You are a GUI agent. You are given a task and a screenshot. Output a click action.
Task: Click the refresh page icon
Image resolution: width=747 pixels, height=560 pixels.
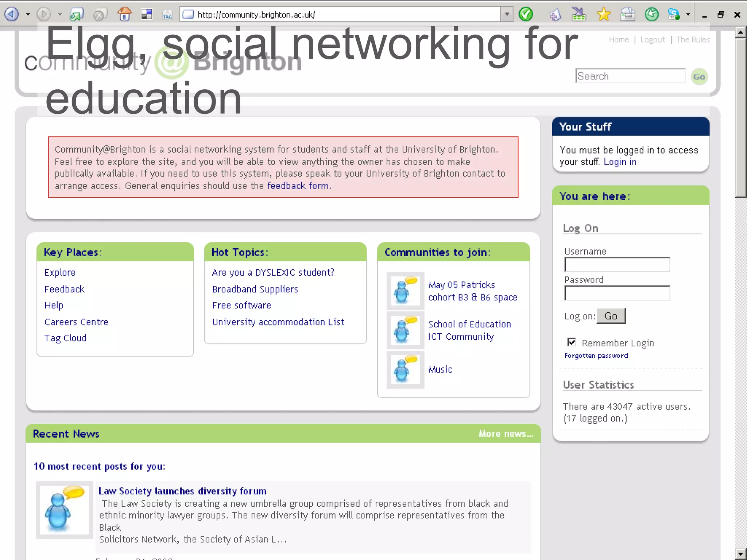click(77, 15)
